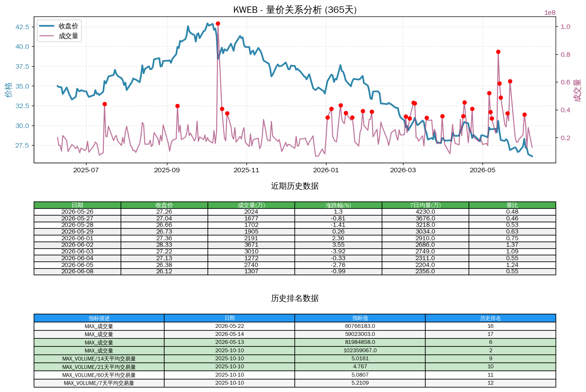This screenshot has width=586, height=392.
Task: Click indicator value 5.2109
Action: 360,383
